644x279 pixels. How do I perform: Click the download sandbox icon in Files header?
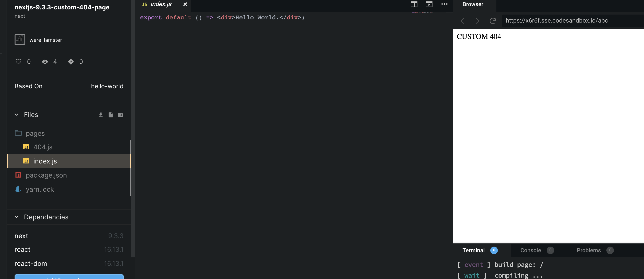coord(101,115)
